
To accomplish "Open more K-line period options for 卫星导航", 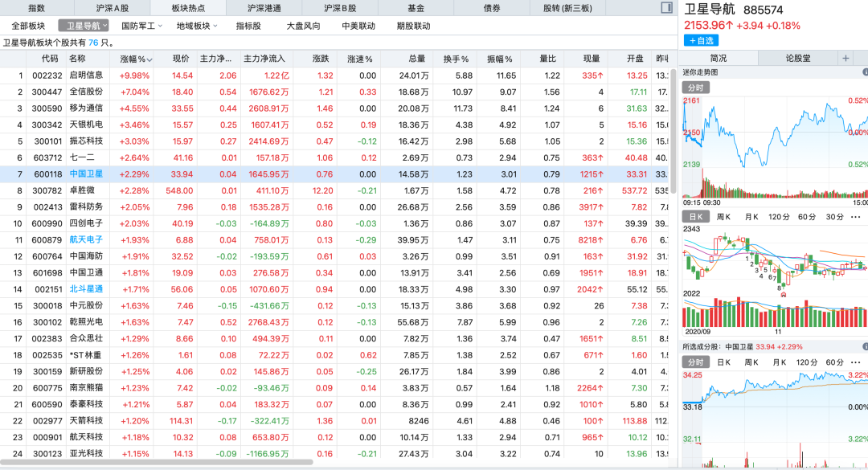I will 856,217.
